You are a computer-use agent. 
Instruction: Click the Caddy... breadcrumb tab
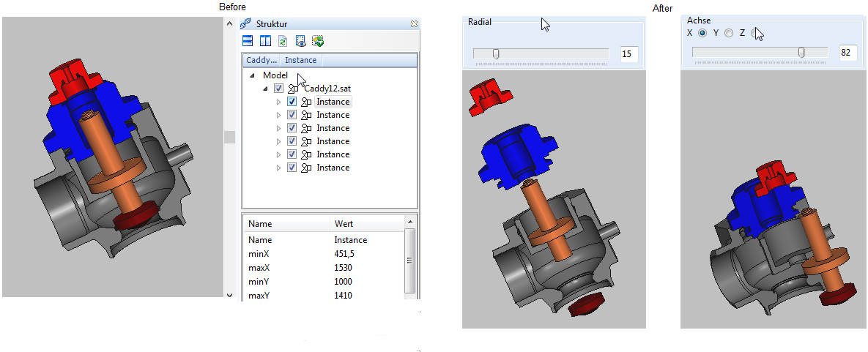(261, 61)
